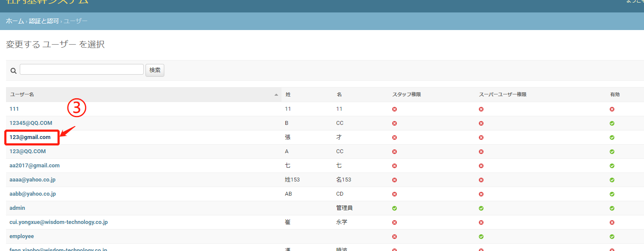Click green 有効 icon in employee row
The image size is (644, 251).
pyautogui.click(x=612, y=236)
